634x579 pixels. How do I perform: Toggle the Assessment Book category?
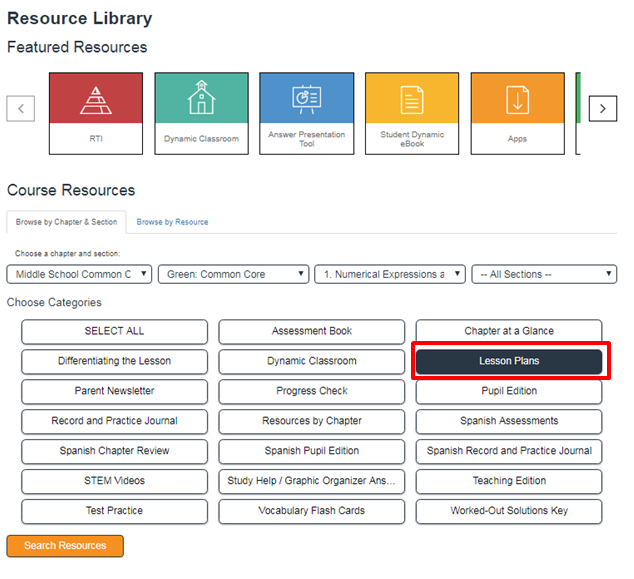pyautogui.click(x=312, y=332)
